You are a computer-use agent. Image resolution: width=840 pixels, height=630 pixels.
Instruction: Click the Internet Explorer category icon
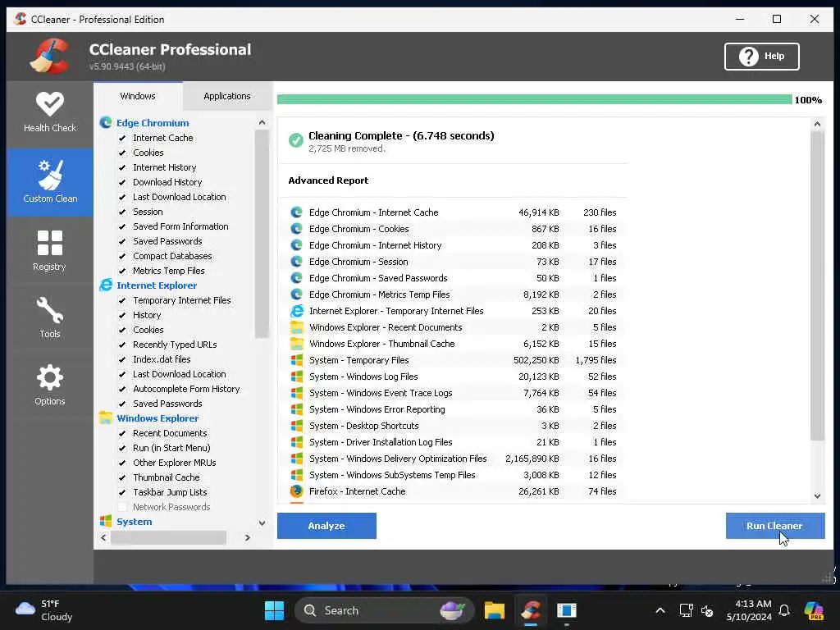pyautogui.click(x=106, y=285)
